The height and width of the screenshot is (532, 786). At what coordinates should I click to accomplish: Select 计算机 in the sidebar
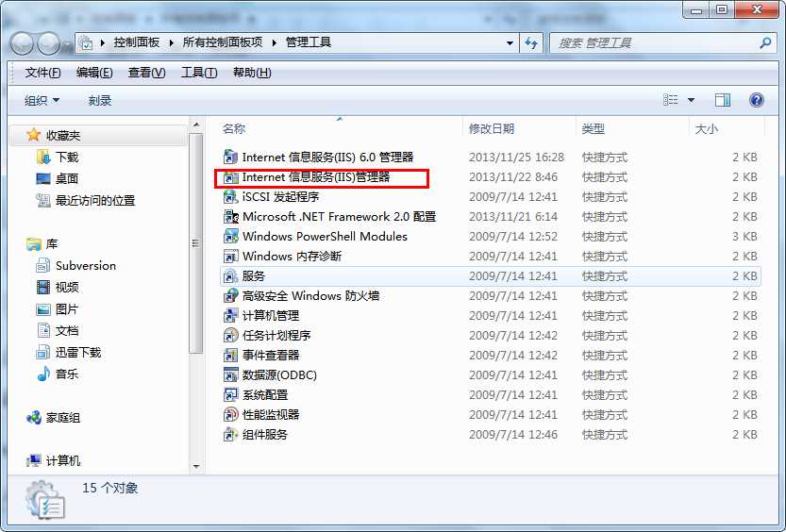click(x=53, y=460)
